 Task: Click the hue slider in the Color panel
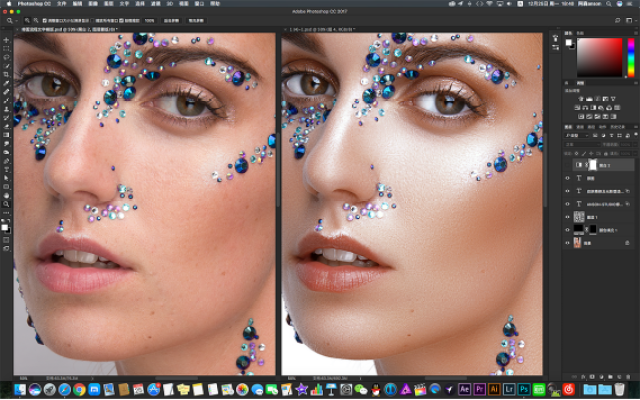[x=631, y=57]
